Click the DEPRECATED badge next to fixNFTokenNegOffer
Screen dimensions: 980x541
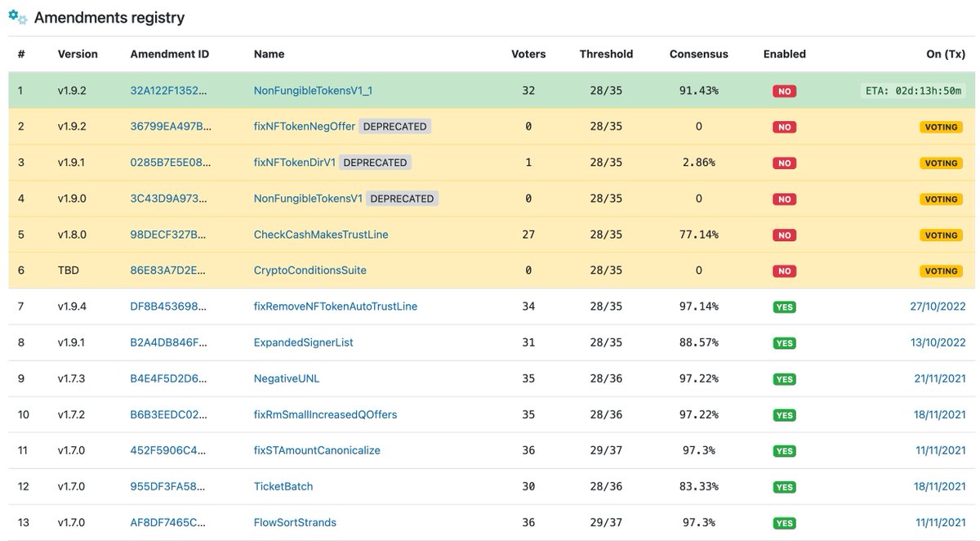[x=394, y=127]
